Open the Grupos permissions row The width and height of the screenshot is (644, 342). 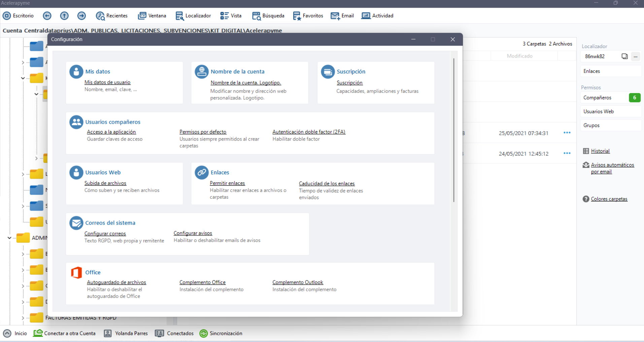tap(611, 125)
